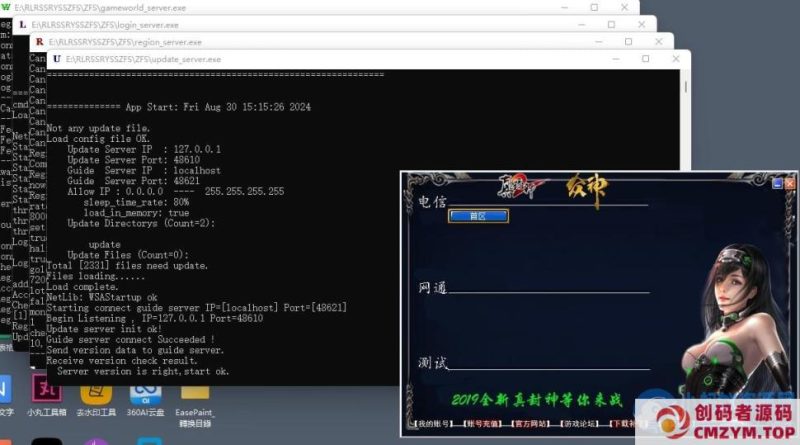Image resolution: width=800 pixels, height=445 pixels.
Task: Open the 去水印工具 desktop icon
Action: (95, 392)
